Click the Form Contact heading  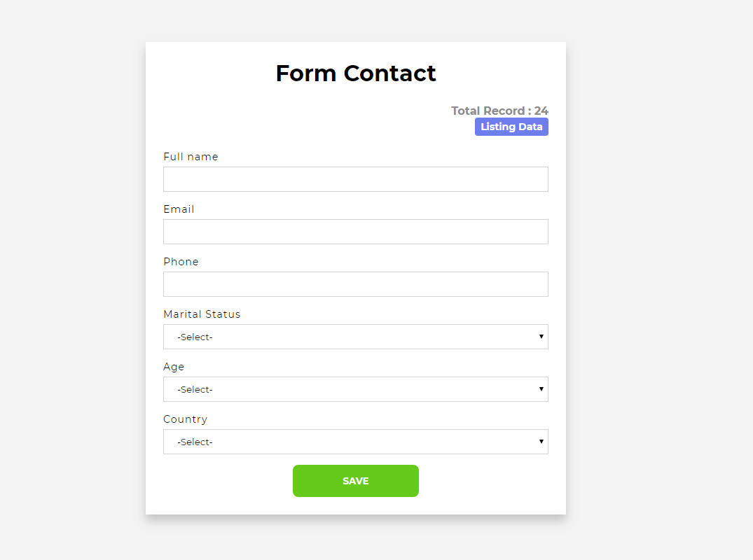[x=355, y=73]
